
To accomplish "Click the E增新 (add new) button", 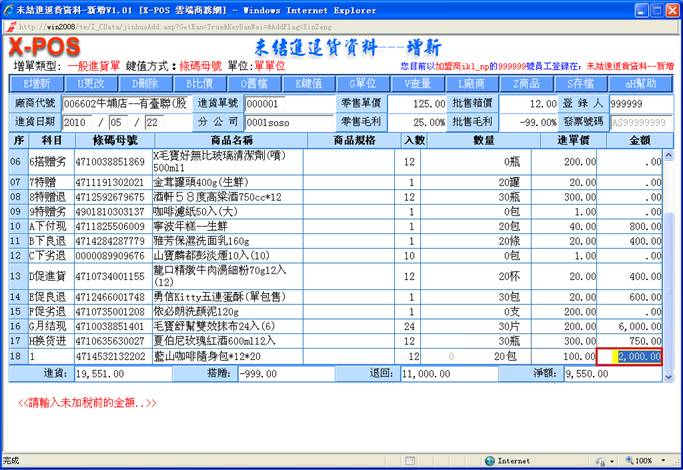I will pyautogui.click(x=35, y=83).
